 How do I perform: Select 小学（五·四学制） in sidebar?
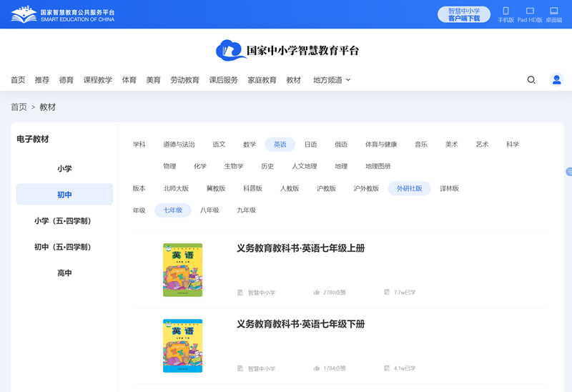[64, 221]
